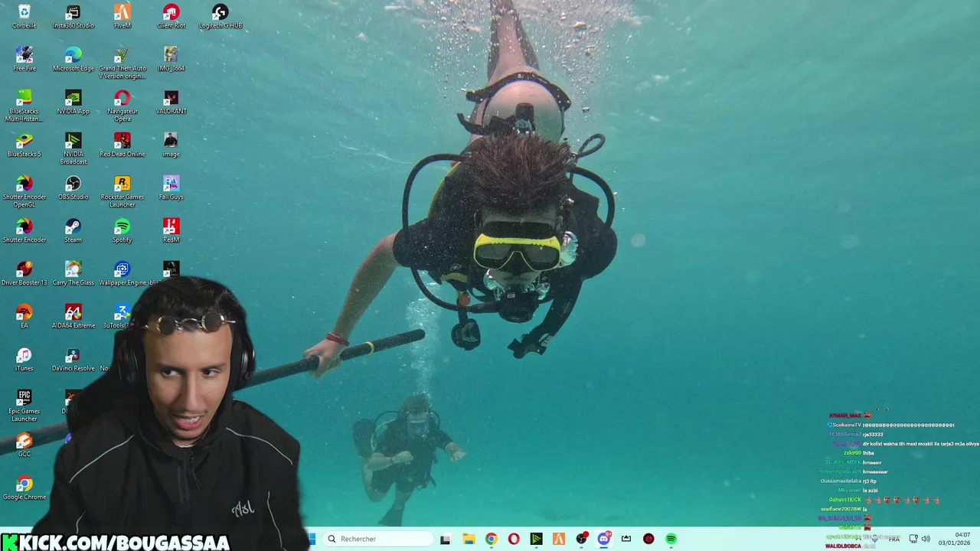Open Opera from the taskbar

[x=514, y=539]
